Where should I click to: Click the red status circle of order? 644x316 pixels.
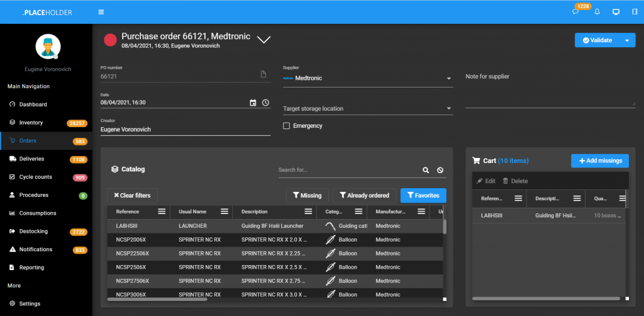[x=110, y=40]
